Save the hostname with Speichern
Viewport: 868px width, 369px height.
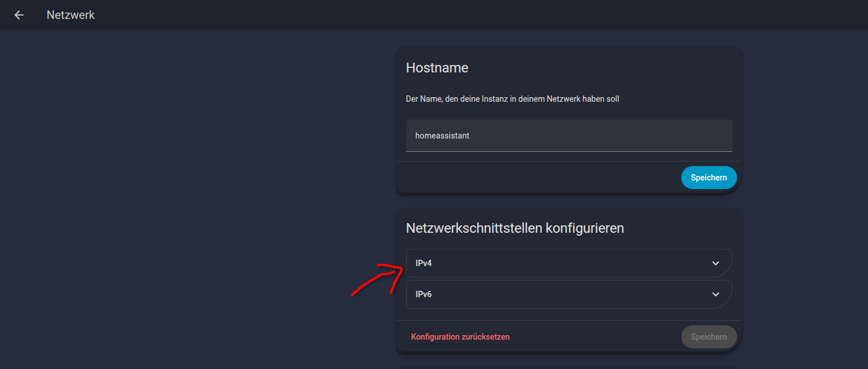coord(708,178)
